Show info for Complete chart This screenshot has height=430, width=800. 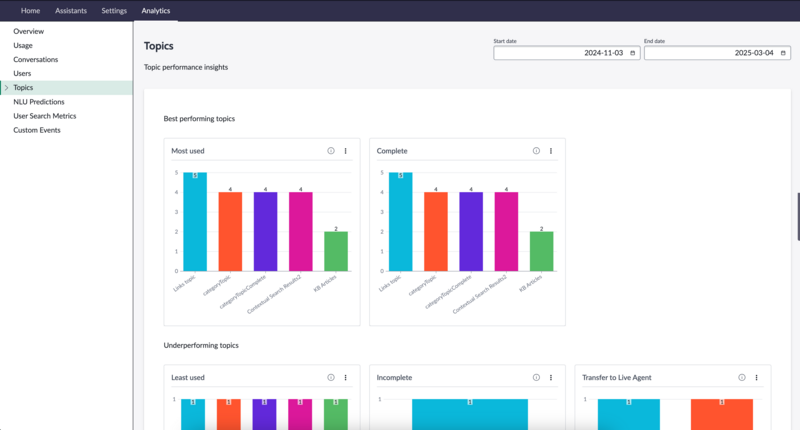pos(536,151)
